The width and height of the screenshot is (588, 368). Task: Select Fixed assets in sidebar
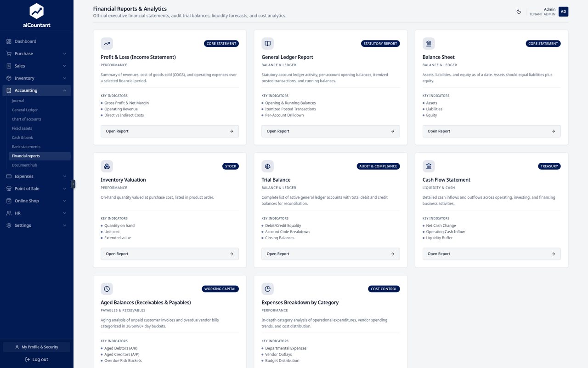40,128
